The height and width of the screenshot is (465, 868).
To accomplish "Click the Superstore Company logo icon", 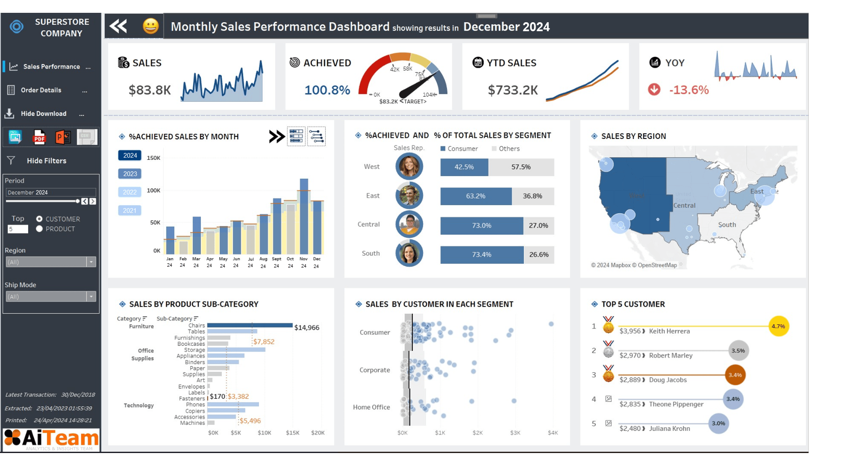I will (17, 27).
